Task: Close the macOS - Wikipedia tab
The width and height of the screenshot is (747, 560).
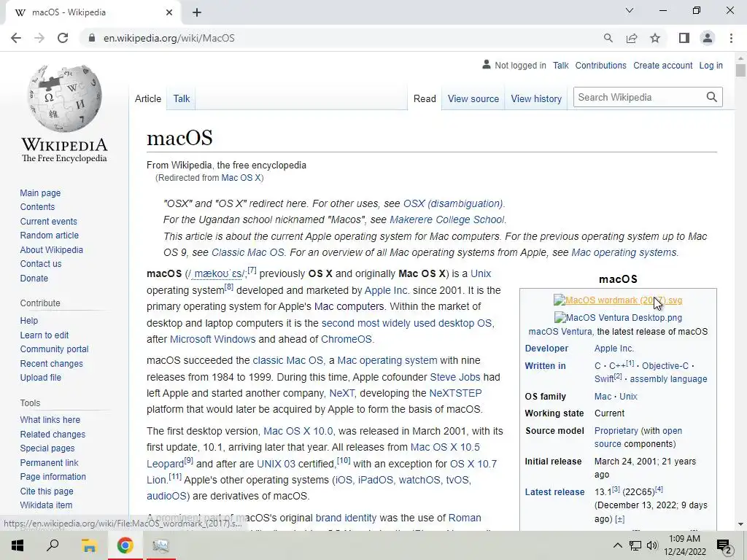Action: tap(169, 12)
